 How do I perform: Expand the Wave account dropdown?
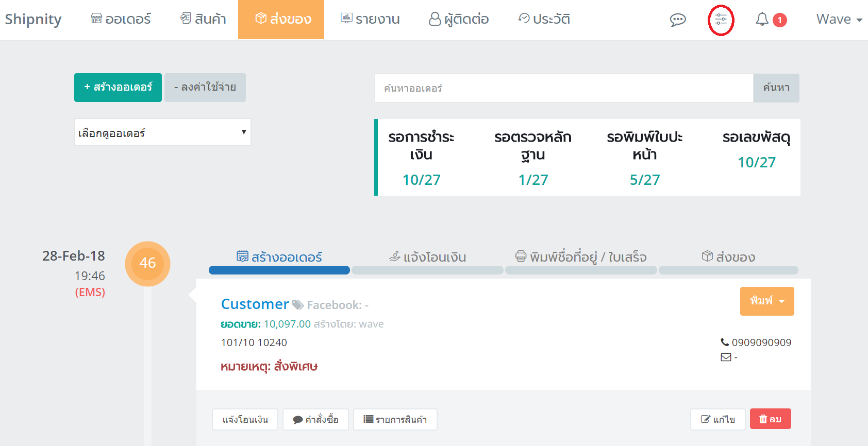pos(839,20)
